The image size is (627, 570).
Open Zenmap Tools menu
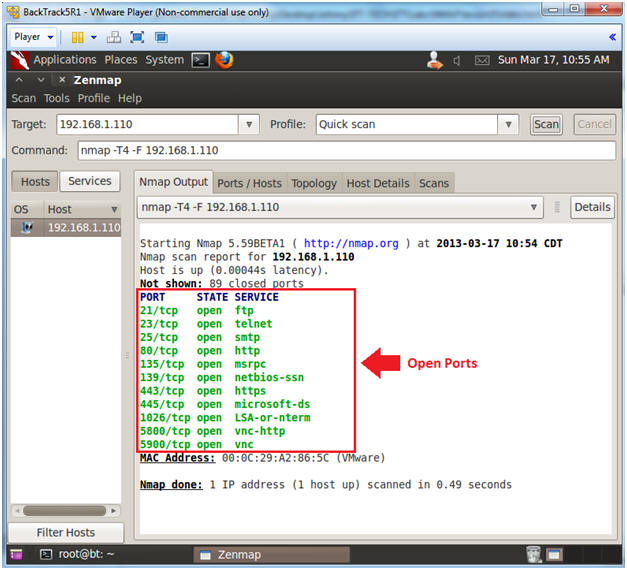tap(57, 98)
